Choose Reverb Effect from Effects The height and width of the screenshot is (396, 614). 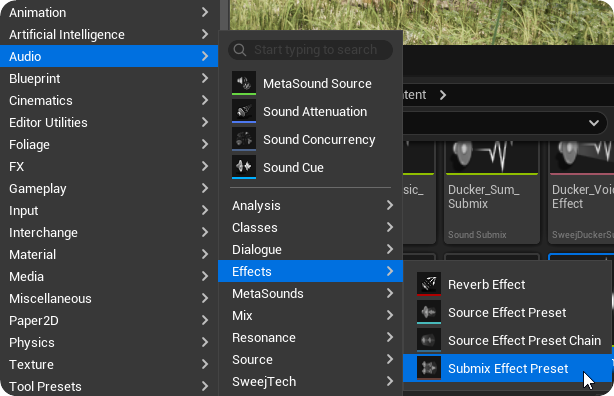(507, 284)
